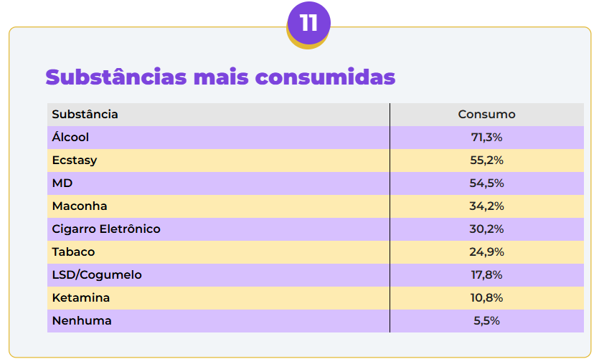Viewport: 599px width, 364px height.
Task: Select the "MD" substance cell
Action: click(x=62, y=183)
